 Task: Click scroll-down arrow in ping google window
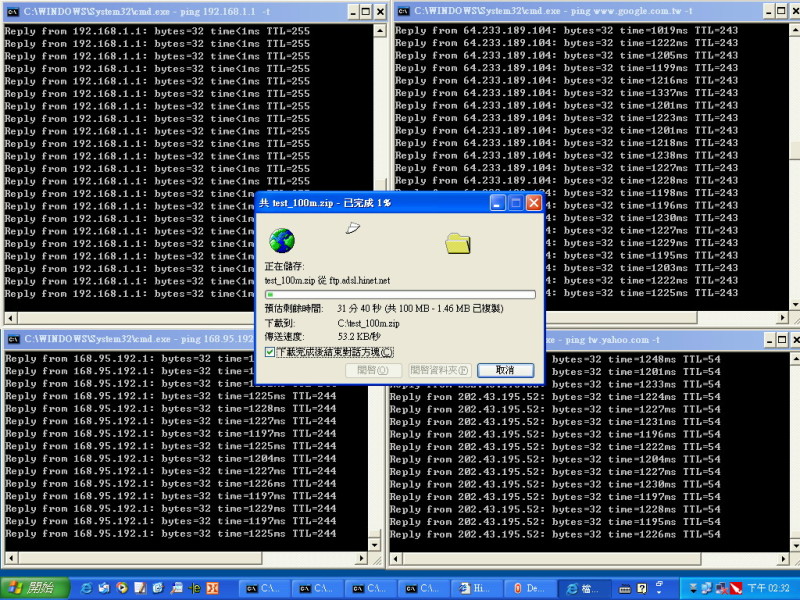pyautogui.click(x=795, y=305)
